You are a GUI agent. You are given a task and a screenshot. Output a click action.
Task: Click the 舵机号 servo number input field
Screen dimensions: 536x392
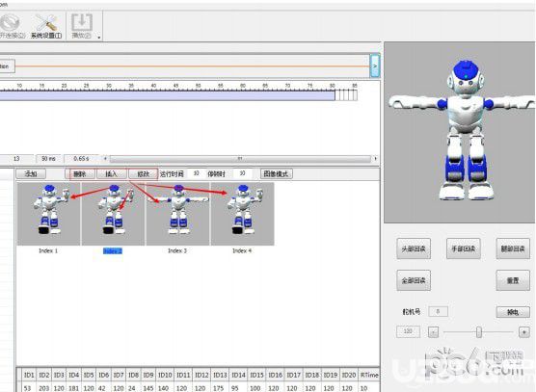pos(438,311)
